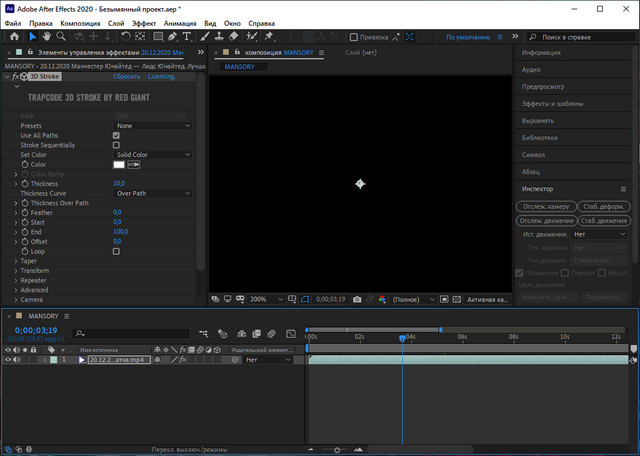Open the Композиция menu in the menu bar
Screen dimensions: 640x456
point(80,21)
